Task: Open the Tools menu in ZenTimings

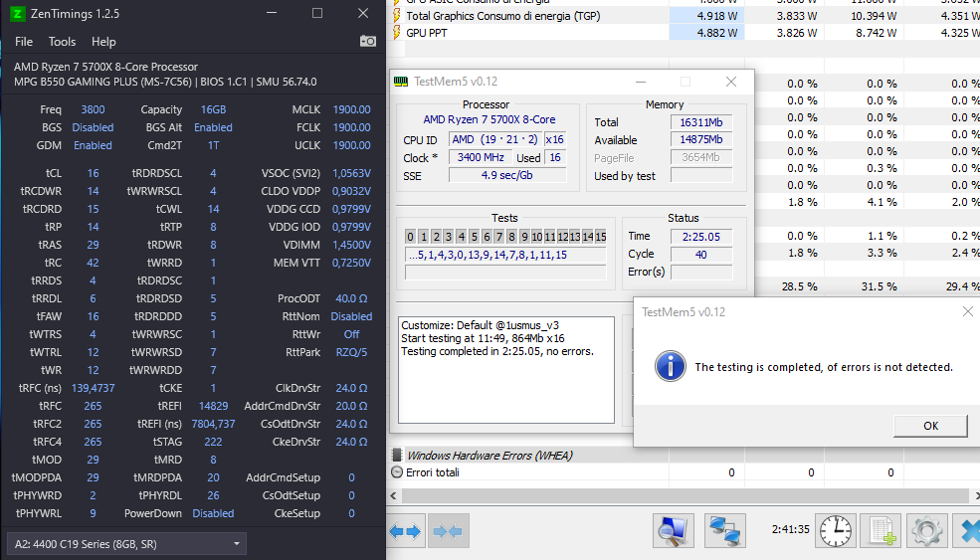Action: 62,41
